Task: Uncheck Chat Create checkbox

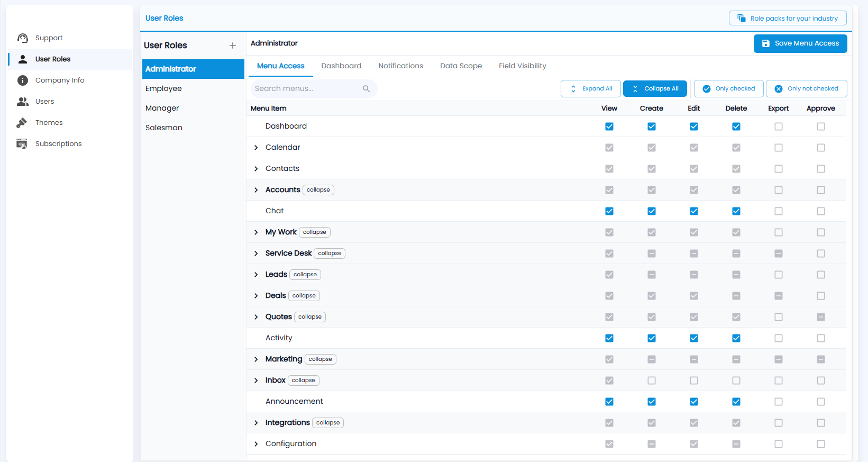Action: coord(652,211)
